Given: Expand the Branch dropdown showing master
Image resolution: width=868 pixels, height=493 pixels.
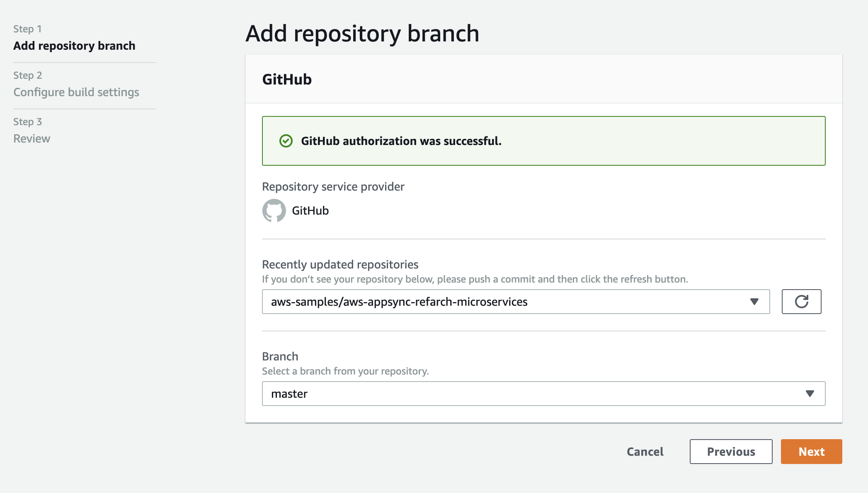Looking at the screenshot, I should click(x=543, y=394).
